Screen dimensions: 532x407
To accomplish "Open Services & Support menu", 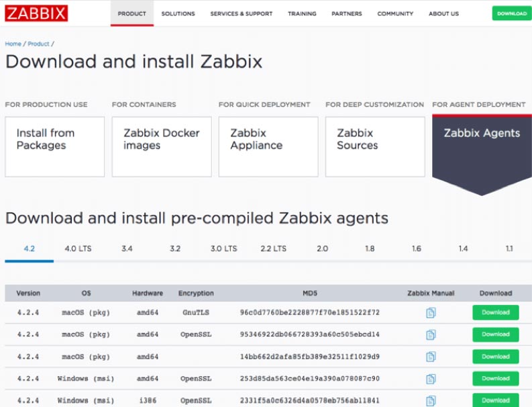I will pyautogui.click(x=242, y=13).
